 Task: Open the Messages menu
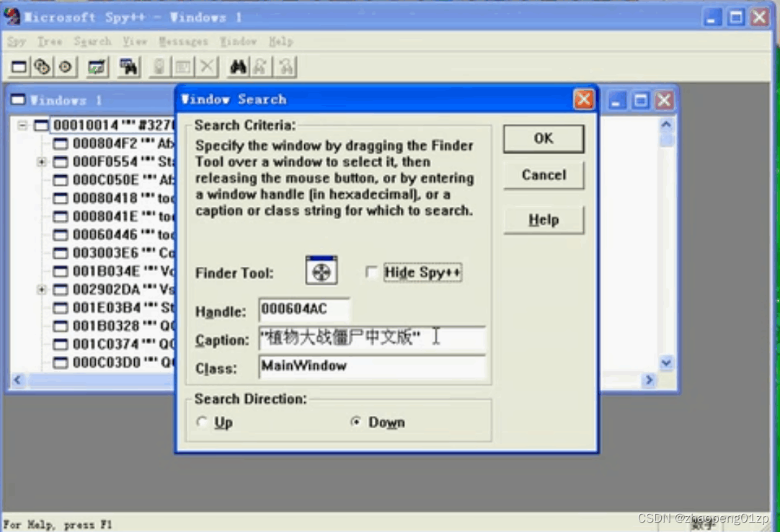[183, 41]
